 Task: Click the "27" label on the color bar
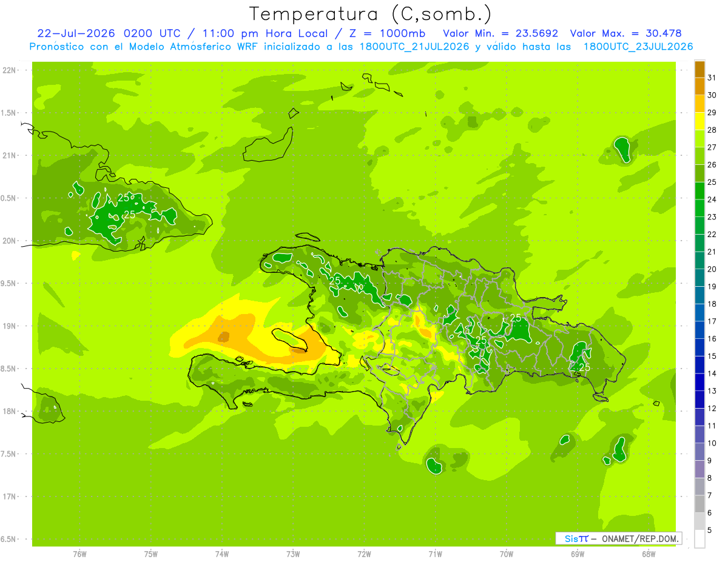click(x=712, y=147)
